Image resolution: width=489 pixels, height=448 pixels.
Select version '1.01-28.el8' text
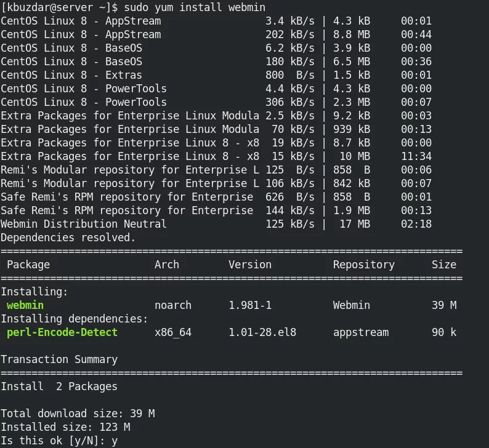262,332
